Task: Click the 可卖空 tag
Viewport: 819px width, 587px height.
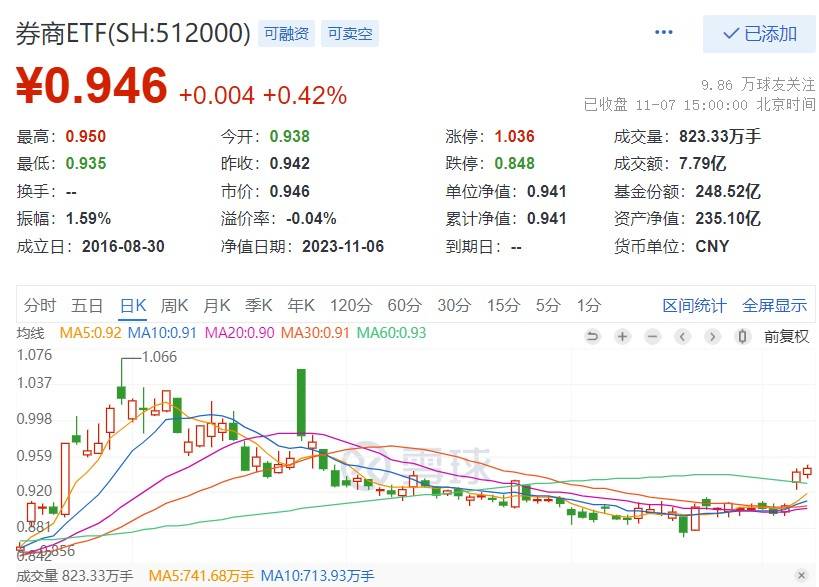Action: coord(349,34)
